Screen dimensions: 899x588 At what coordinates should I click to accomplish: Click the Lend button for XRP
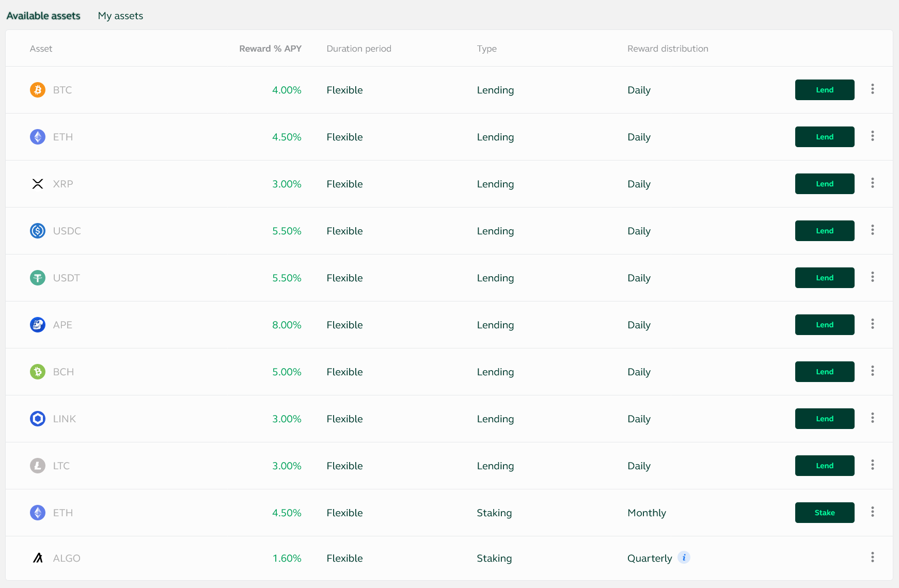click(x=825, y=184)
